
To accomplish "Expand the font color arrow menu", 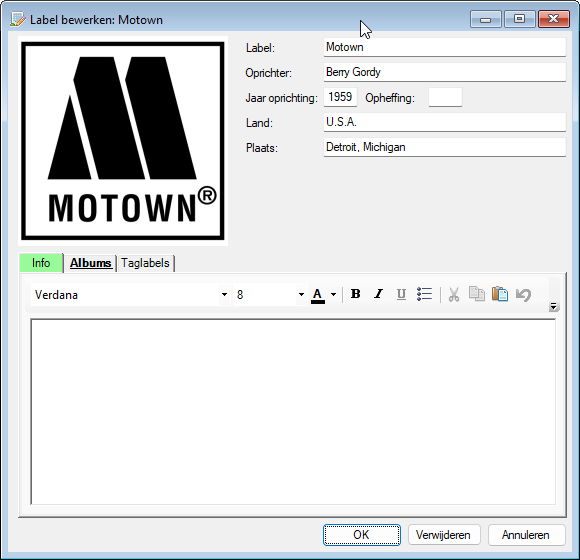I will pos(333,295).
